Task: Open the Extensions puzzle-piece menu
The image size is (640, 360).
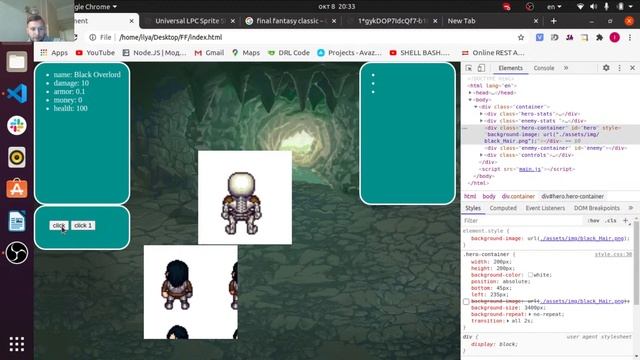Action: coord(599,38)
